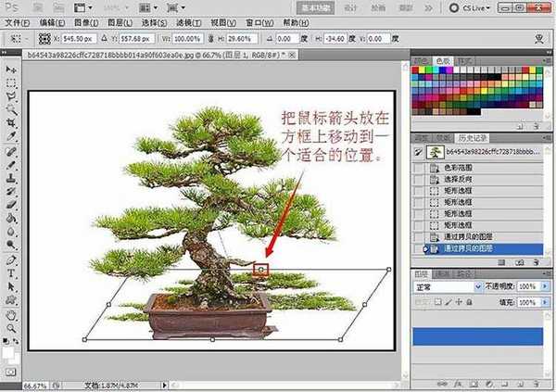Toggle relative positioning triangle for reference point

(x=104, y=38)
